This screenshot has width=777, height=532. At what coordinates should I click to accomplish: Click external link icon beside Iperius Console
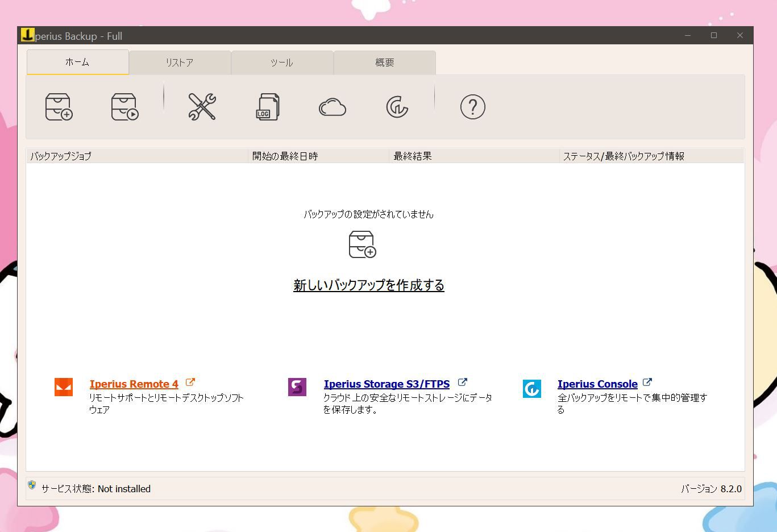(x=647, y=383)
